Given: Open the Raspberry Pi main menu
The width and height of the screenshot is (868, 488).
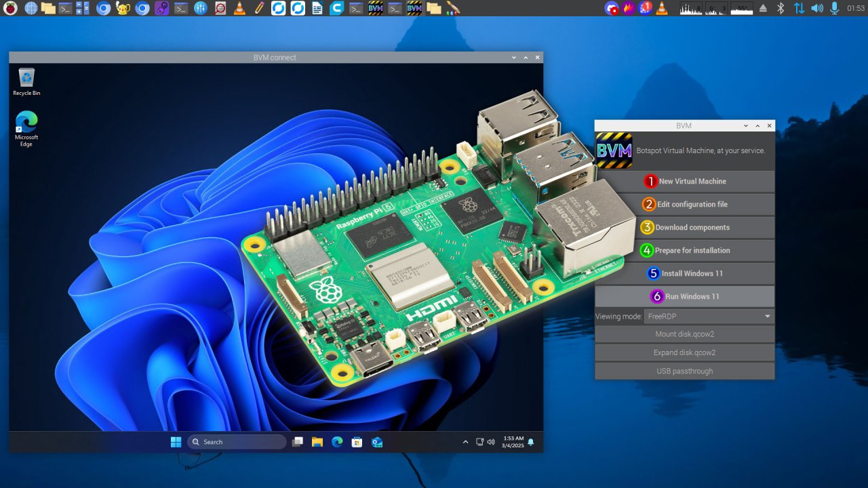Looking at the screenshot, I should click(x=11, y=8).
